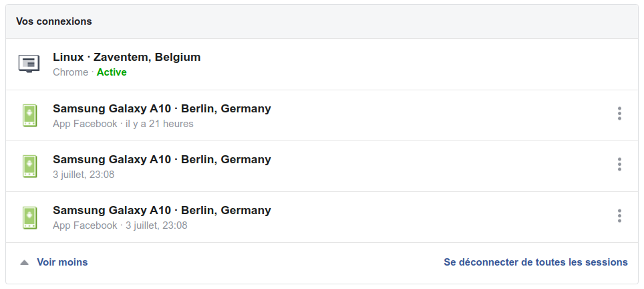Click the Android phone icon for the 21 hours ago session
Screen dimensions: 644x289
click(x=29, y=116)
